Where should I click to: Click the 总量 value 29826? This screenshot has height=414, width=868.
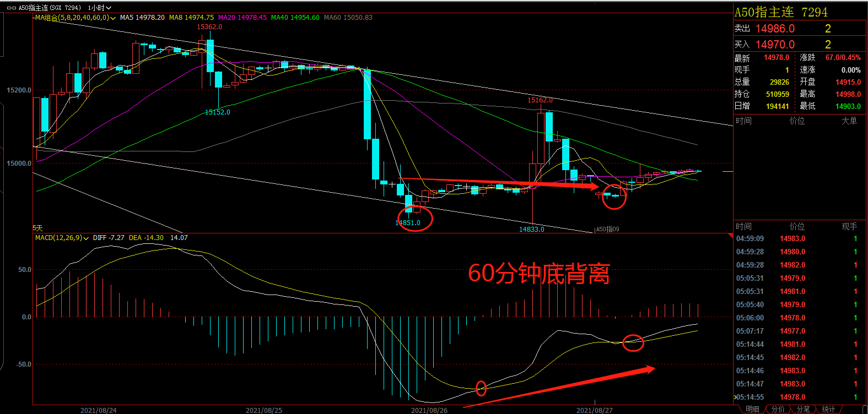coord(779,82)
